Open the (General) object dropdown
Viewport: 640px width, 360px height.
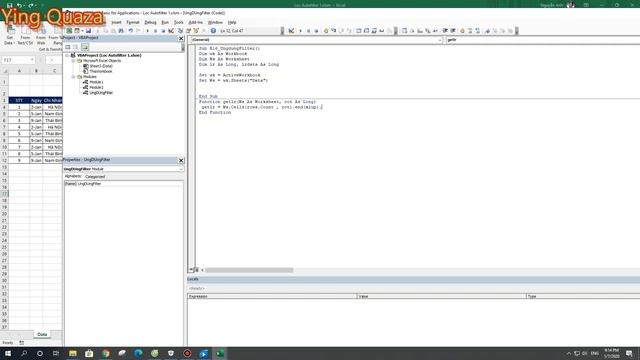point(440,40)
